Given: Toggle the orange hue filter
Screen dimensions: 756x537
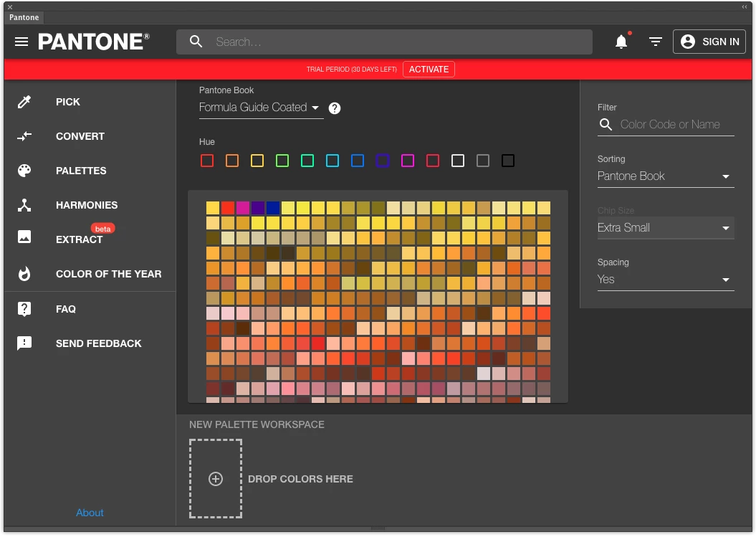Looking at the screenshot, I should pyautogui.click(x=232, y=161).
